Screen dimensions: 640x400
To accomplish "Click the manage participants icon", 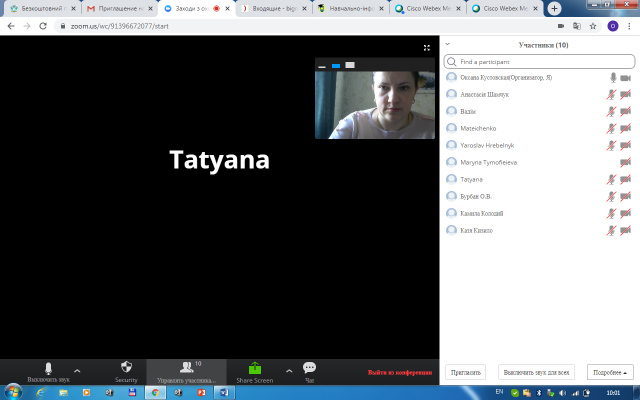I will point(186,368).
